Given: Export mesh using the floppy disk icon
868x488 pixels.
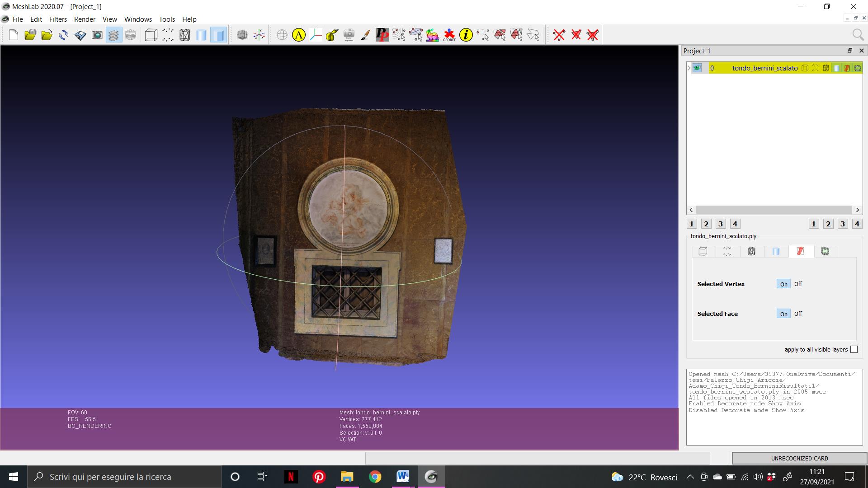Looking at the screenshot, I should point(80,35).
